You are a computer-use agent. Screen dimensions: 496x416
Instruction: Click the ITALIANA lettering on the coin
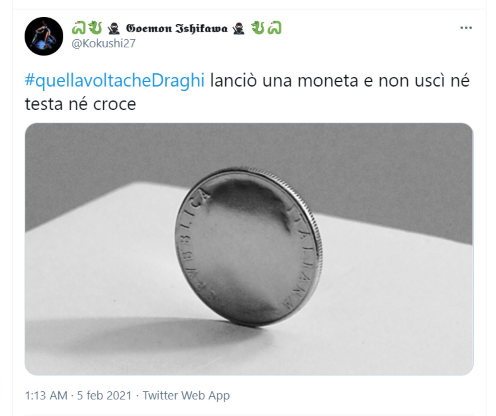click(x=302, y=257)
